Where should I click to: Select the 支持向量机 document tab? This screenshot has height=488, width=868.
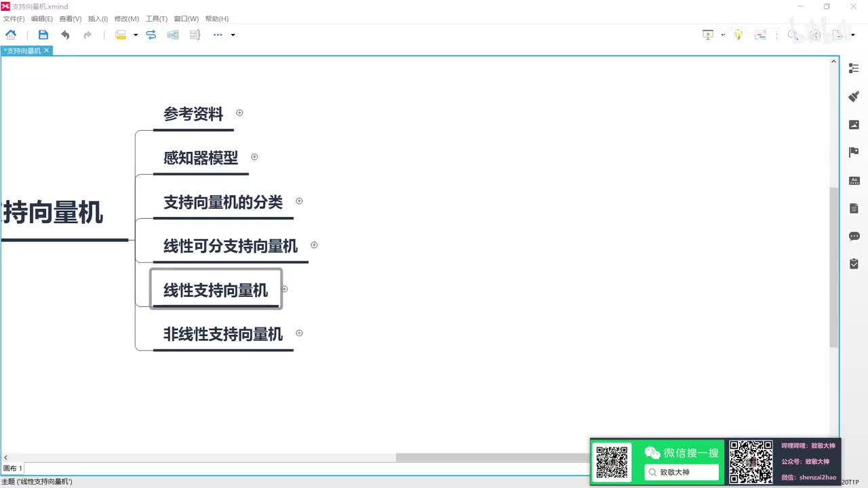pyautogui.click(x=22, y=51)
